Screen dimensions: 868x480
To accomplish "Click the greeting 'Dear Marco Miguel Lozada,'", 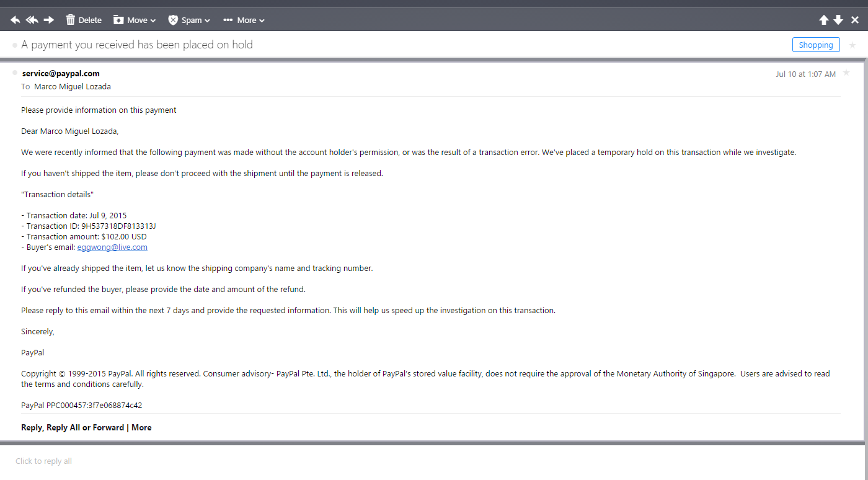I will [x=69, y=131].
